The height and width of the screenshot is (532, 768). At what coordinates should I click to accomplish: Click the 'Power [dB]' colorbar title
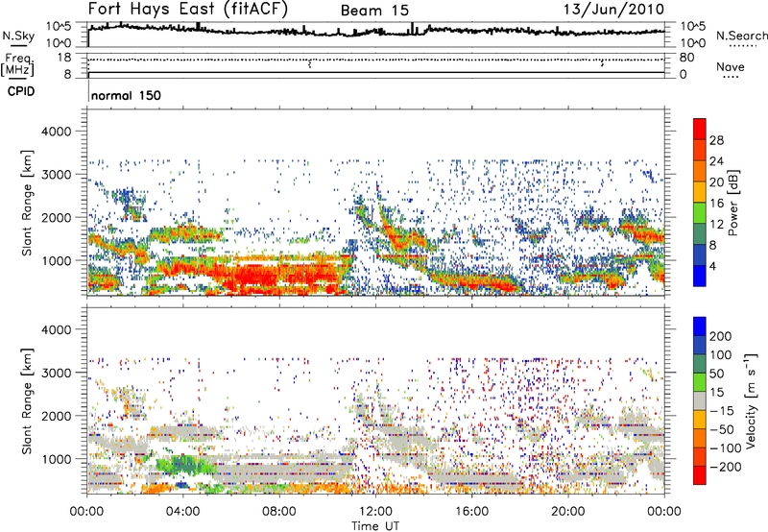[733, 203]
